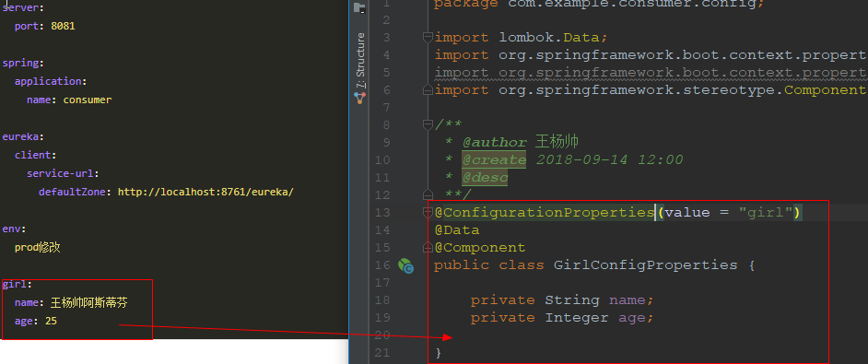Toggle fold marker at line 6 import end
This screenshot has width=868, height=364.
[428, 89]
